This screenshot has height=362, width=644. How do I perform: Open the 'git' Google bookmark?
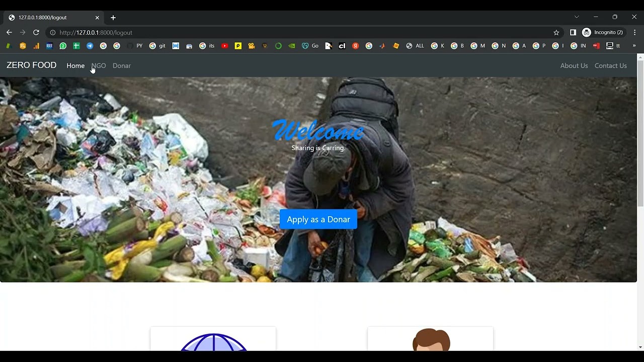pyautogui.click(x=157, y=46)
